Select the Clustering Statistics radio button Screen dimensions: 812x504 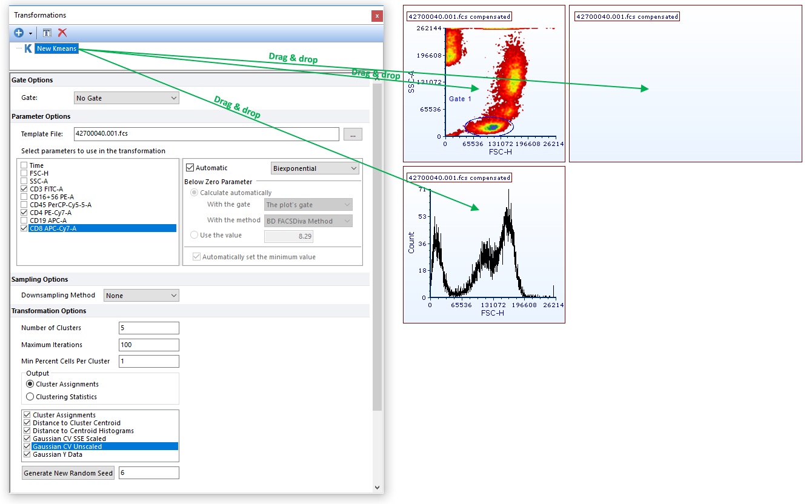tap(30, 397)
